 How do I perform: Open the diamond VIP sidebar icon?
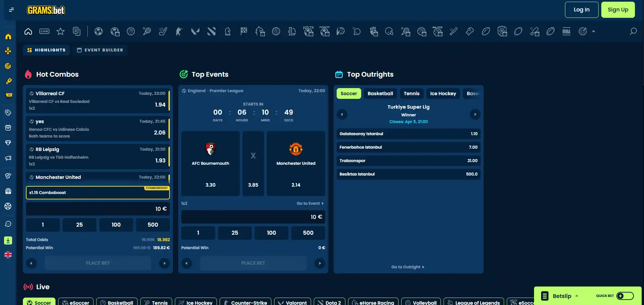coord(8,143)
